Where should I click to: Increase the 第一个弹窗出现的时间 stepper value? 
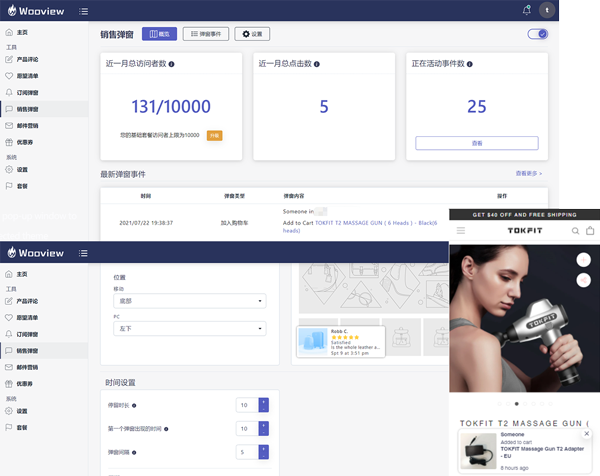coord(264,425)
